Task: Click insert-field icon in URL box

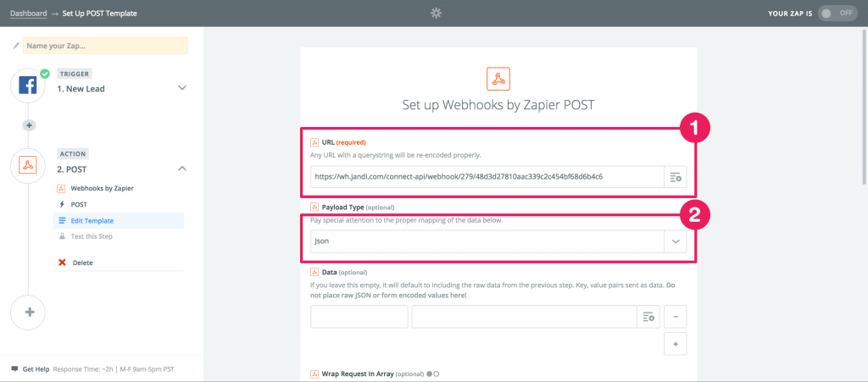Action: tap(676, 176)
